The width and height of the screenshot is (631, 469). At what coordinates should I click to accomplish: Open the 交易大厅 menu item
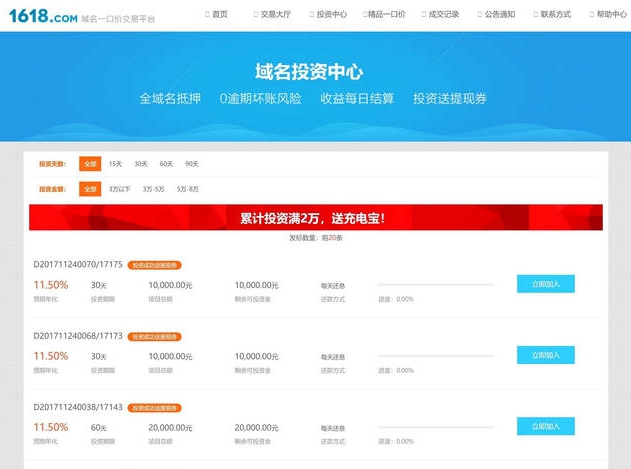click(x=272, y=14)
